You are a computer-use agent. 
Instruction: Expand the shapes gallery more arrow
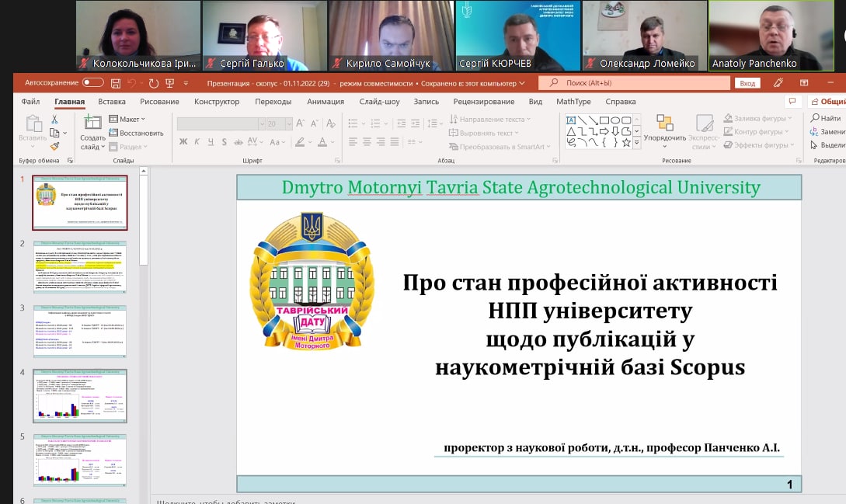pyautogui.click(x=637, y=142)
